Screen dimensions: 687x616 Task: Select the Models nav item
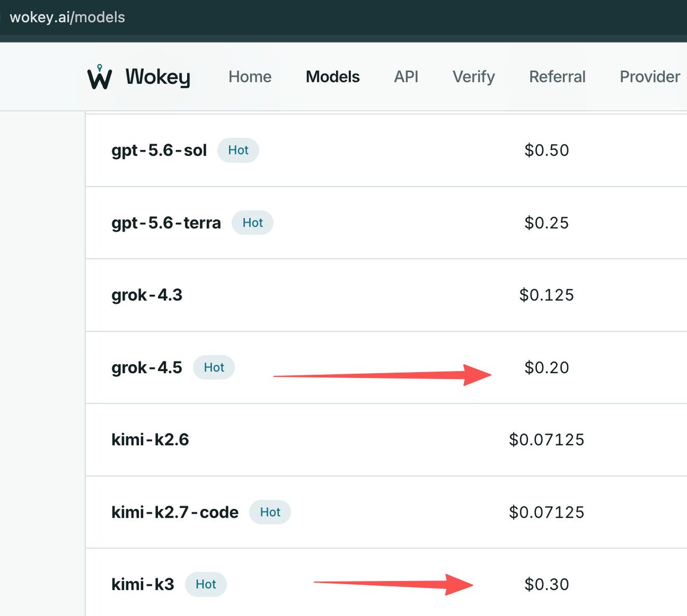[x=333, y=77]
